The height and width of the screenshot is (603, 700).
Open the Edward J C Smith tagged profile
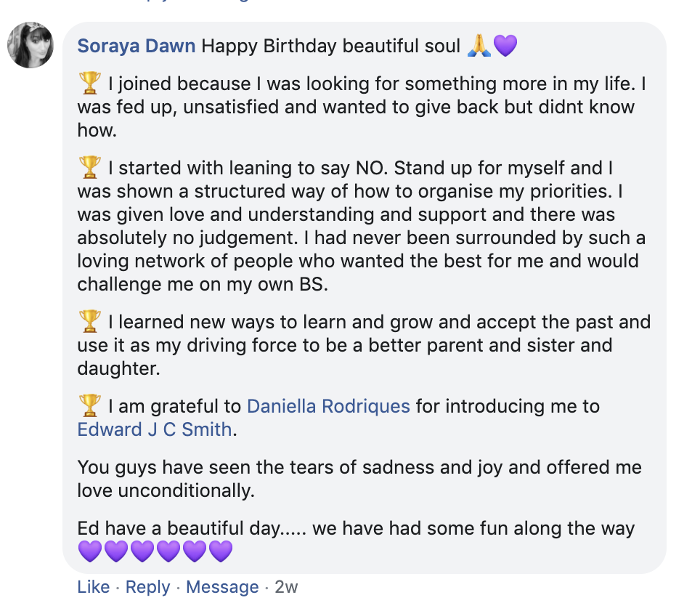click(155, 429)
